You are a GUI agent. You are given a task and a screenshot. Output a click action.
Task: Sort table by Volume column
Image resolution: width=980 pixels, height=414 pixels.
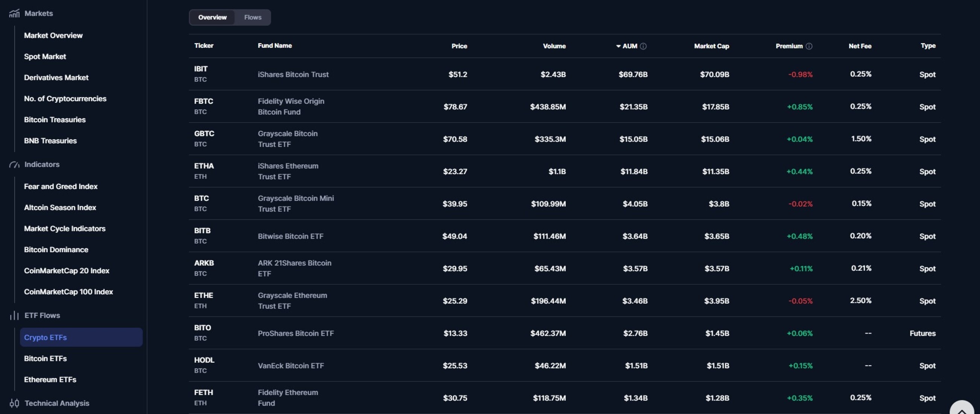click(x=554, y=46)
